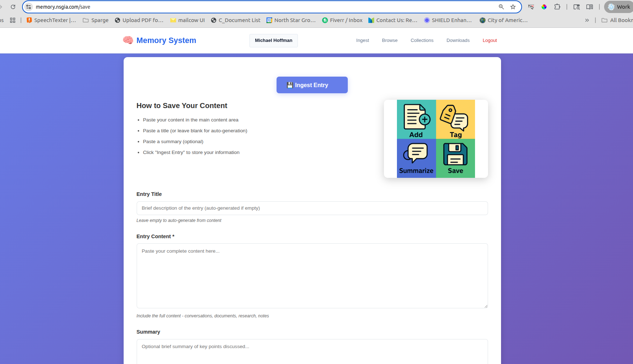Image resolution: width=633 pixels, height=364 pixels.
Task: Open the Memory System home link
Action: [166, 40]
